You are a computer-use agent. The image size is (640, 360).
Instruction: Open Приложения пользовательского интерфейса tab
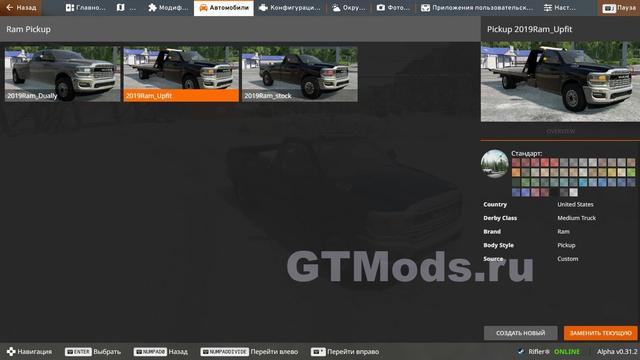(x=477, y=8)
